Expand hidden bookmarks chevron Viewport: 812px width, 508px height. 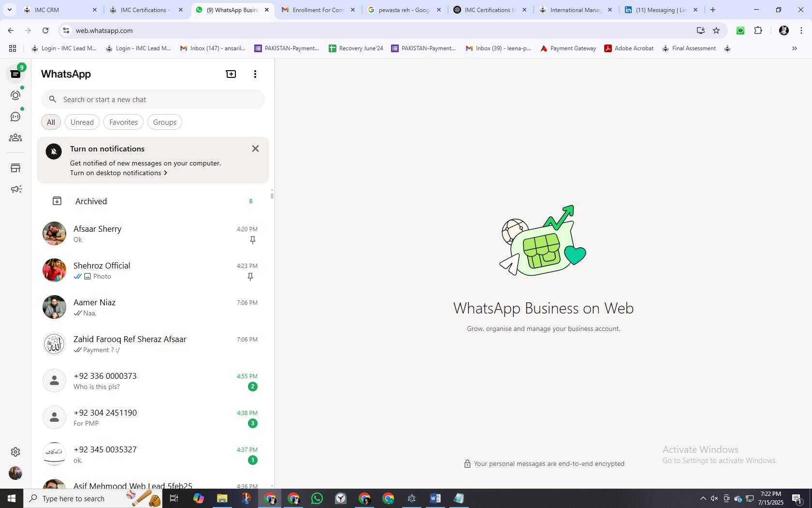pos(794,48)
